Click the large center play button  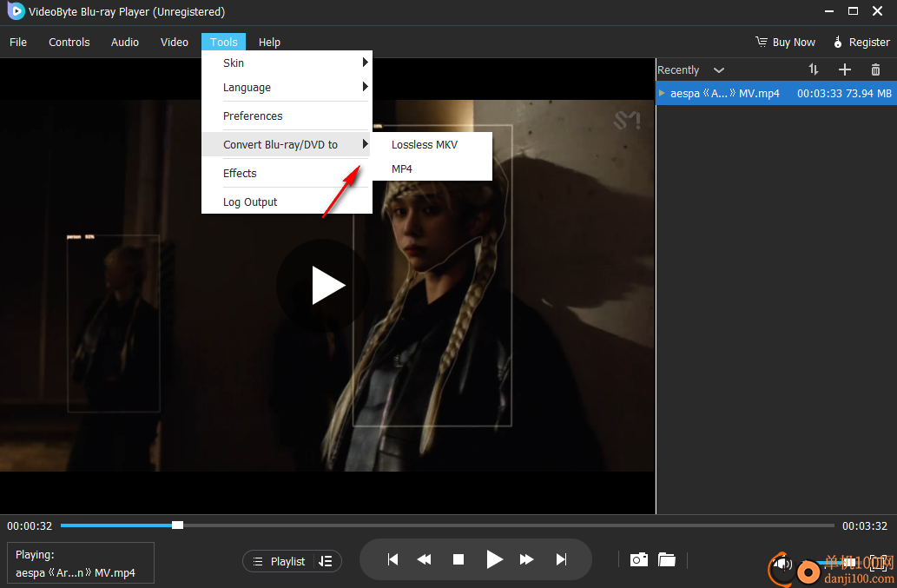(323, 285)
